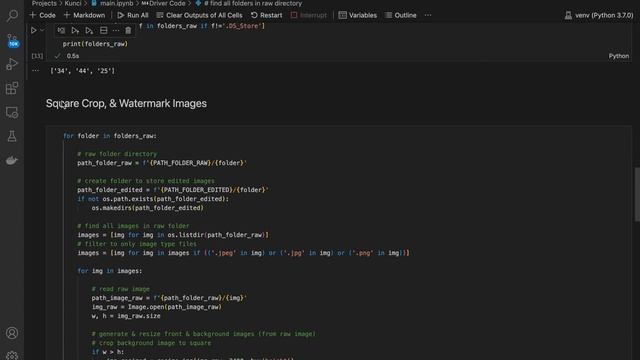Viewport: 640px width, 360px height.
Task: Open the Remote Explorer view
Action: click(12, 112)
